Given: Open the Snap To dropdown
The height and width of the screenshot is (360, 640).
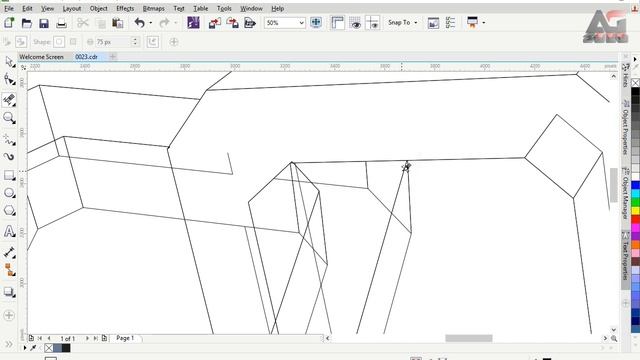Looking at the screenshot, I should click(x=402, y=23).
